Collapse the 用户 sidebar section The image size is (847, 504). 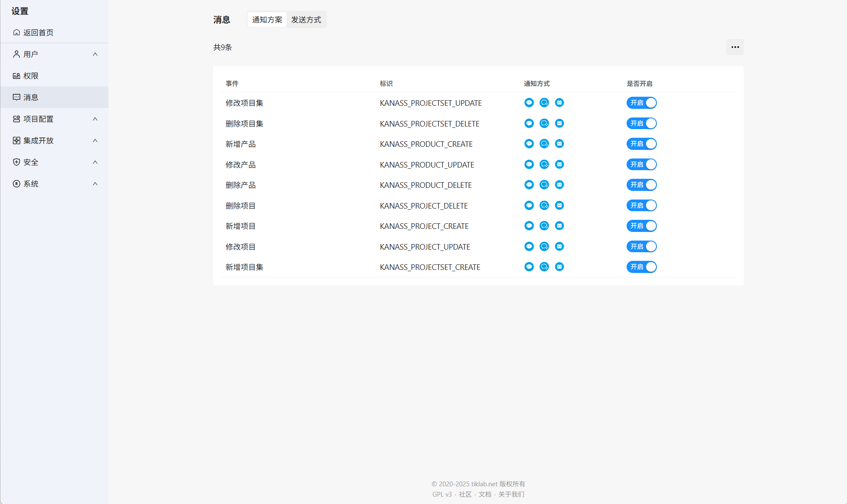[95, 54]
